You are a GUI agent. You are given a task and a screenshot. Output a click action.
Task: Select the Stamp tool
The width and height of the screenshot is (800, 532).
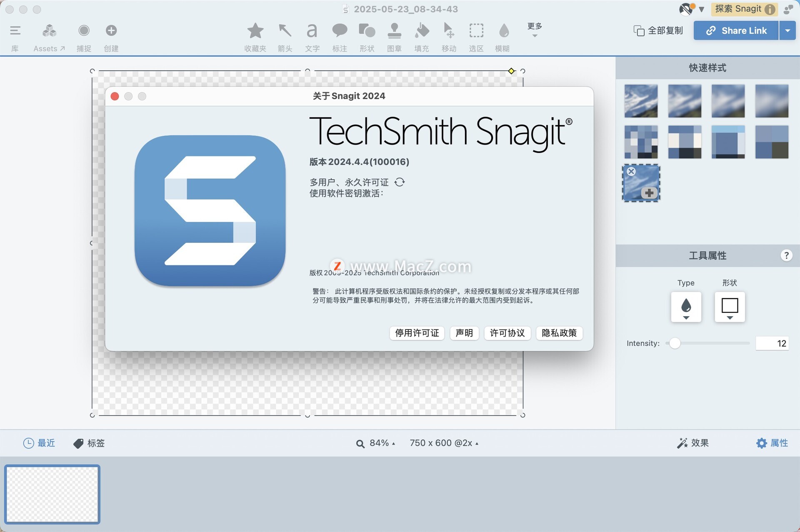click(x=394, y=30)
